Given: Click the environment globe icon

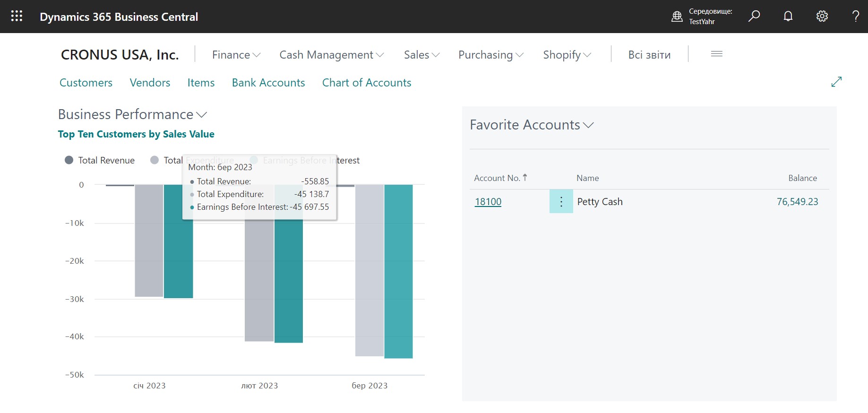Looking at the screenshot, I should pos(677,17).
